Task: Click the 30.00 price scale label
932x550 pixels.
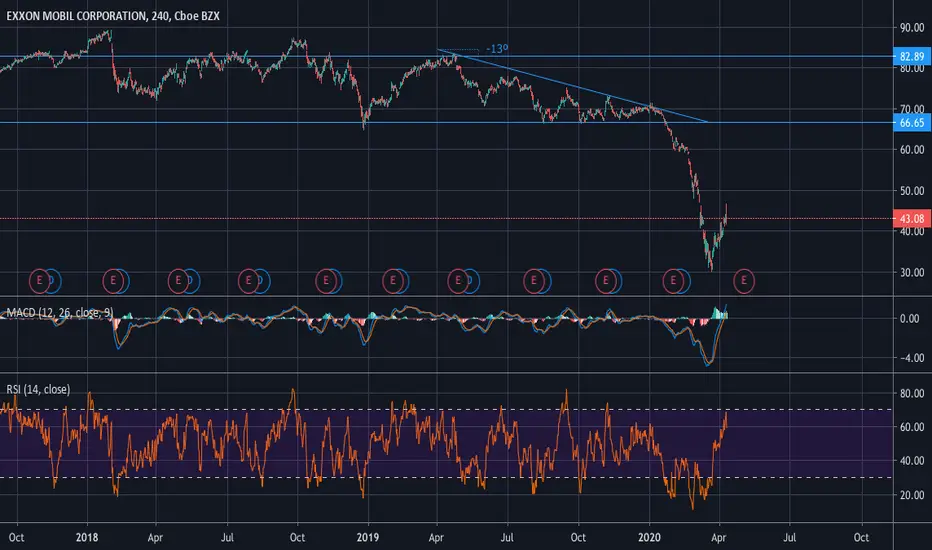Action: [912, 272]
